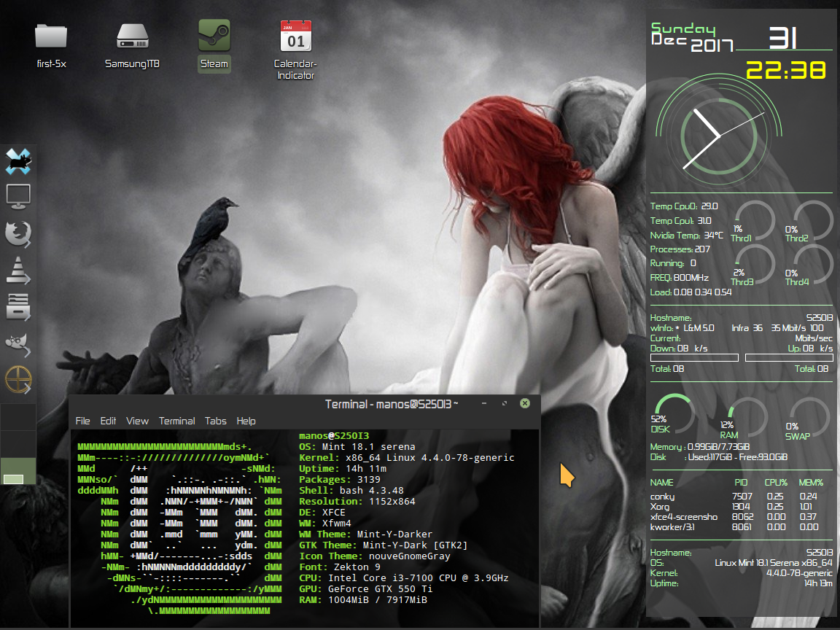Open the Terminal menu in menu bar
The image size is (840, 630).
pyautogui.click(x=176, y=421)
